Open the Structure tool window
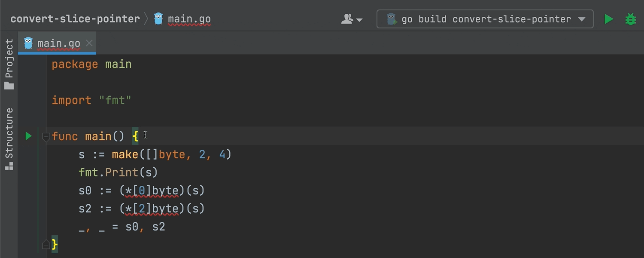This screenshot has height=258, width=644. tap(9, 133)
